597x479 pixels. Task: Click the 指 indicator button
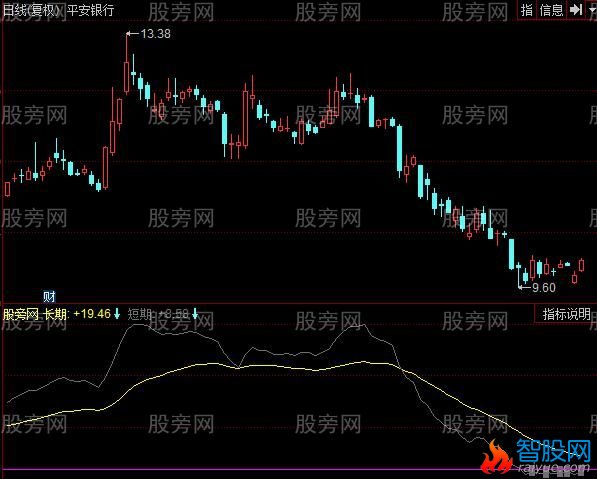pos(527,10)
